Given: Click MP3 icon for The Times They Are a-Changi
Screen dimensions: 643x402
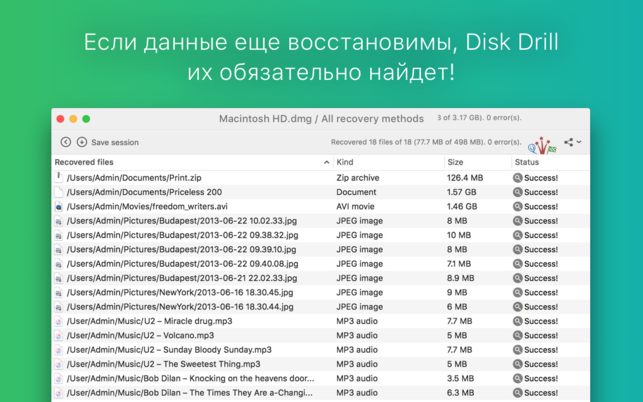Looking at the screenshot, I should point(59,393).
